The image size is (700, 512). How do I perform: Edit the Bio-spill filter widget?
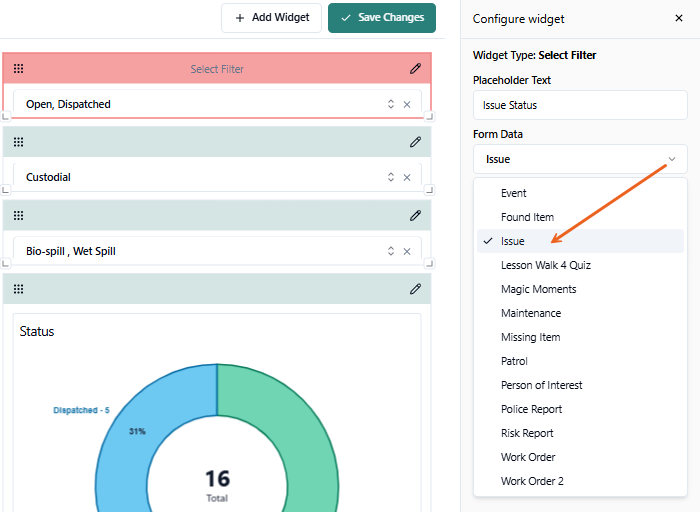click(x=415, y=215)
